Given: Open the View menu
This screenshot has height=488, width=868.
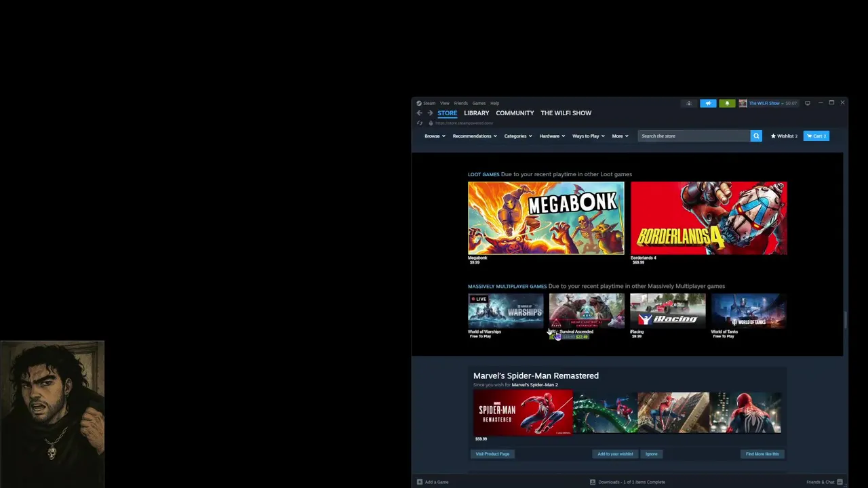Looking at the screenshot, I should coord(445,103).
